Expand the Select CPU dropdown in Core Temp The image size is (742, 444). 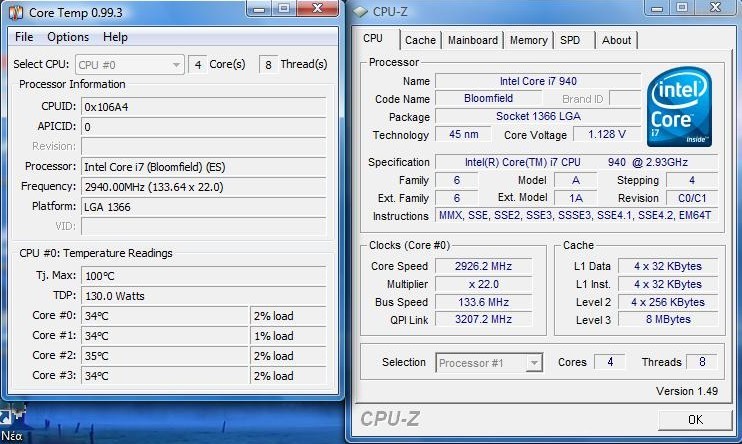(130, 65)
